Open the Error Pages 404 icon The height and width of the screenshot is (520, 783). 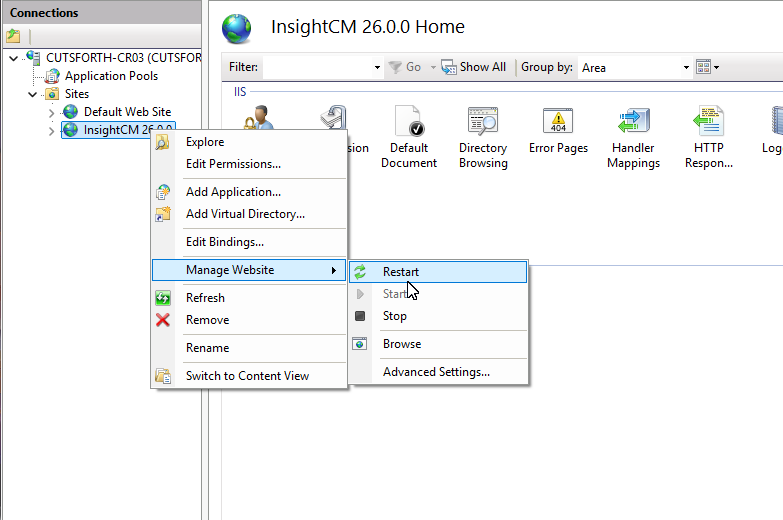(x=558, y=121)
